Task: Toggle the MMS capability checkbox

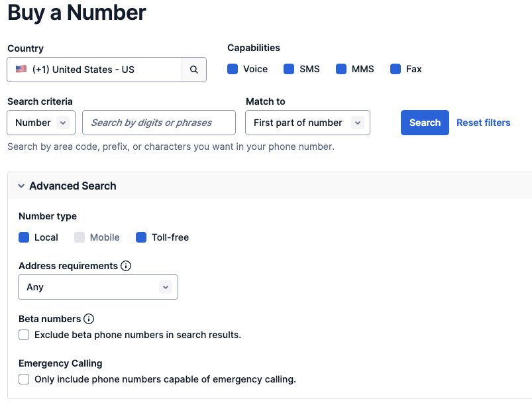Action: [x=341, y=69]
